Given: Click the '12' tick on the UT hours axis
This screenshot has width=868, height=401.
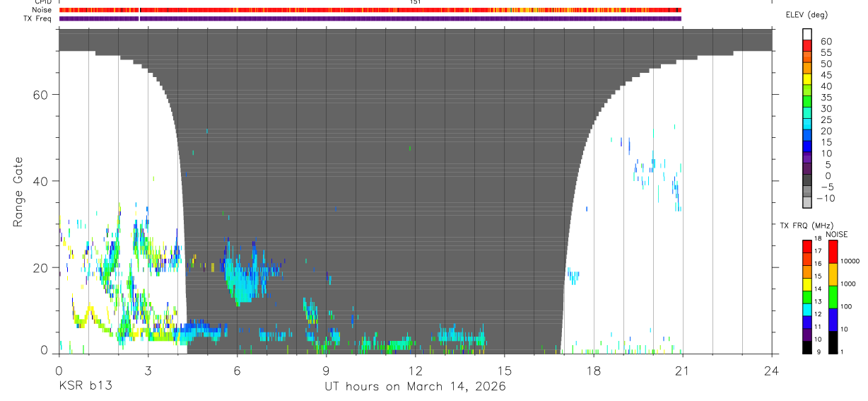Looking at the screenshot, I should click(x=415, y=370).
